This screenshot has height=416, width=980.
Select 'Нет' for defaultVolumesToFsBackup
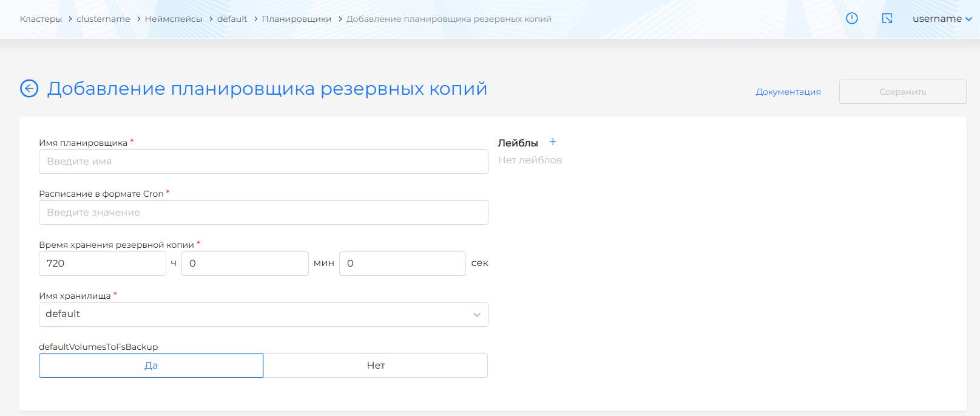376,366
